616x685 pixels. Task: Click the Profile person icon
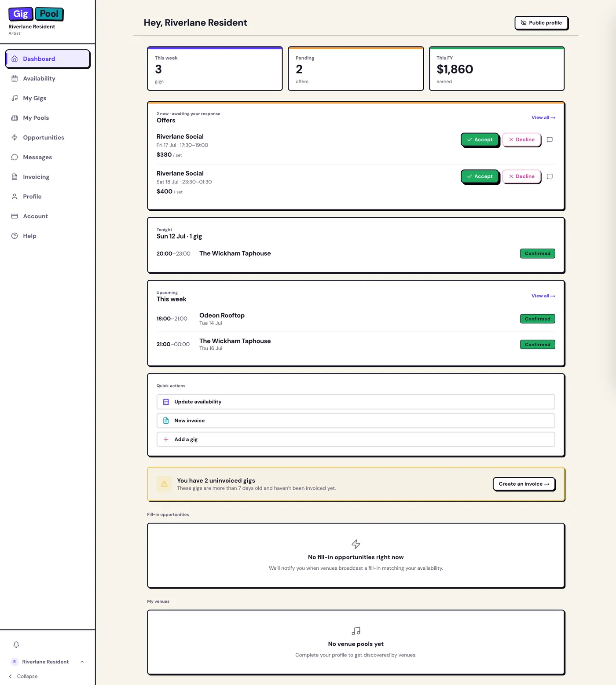tap(15, 197)
